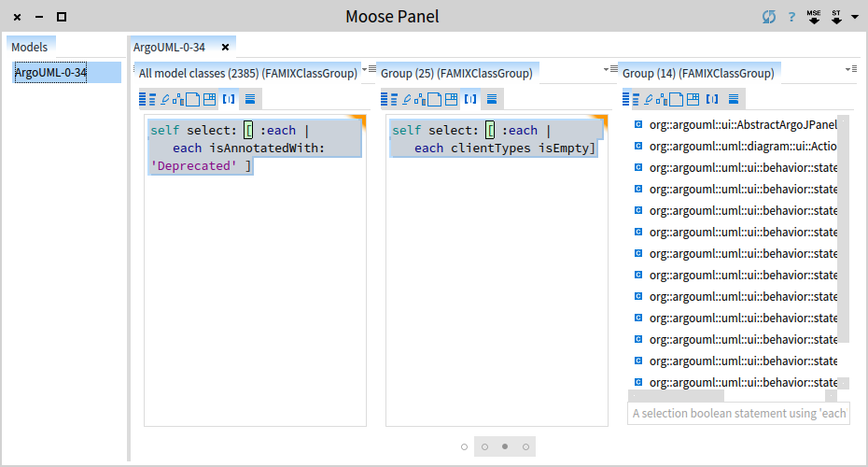Select the first pagination dot below the panes
This screenshot has width=868, height=467.
[464, 446]
